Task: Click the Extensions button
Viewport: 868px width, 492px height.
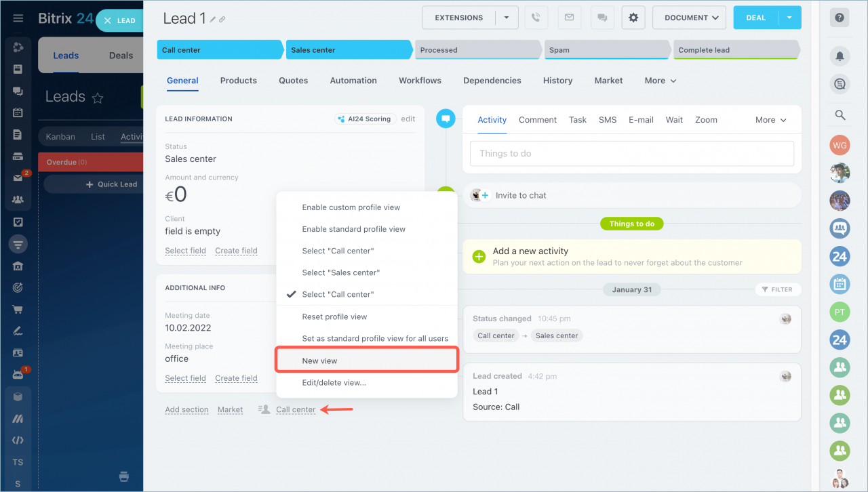Action: (x=459, y=18)
